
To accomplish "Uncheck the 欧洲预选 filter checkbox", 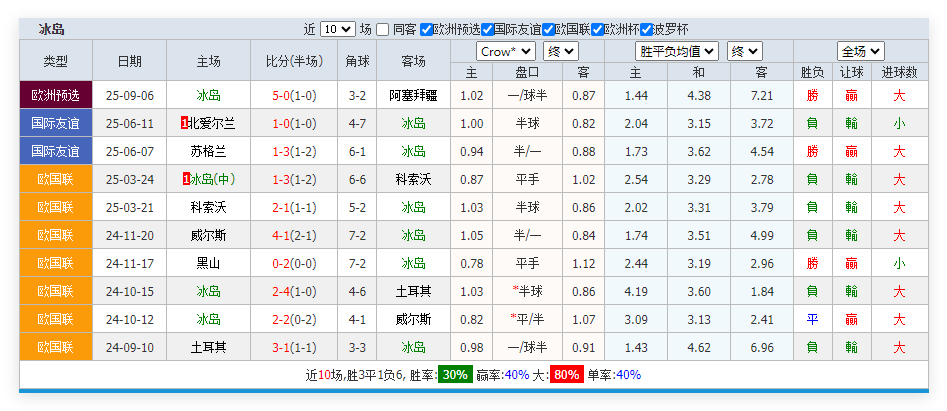I will (427, 29).
